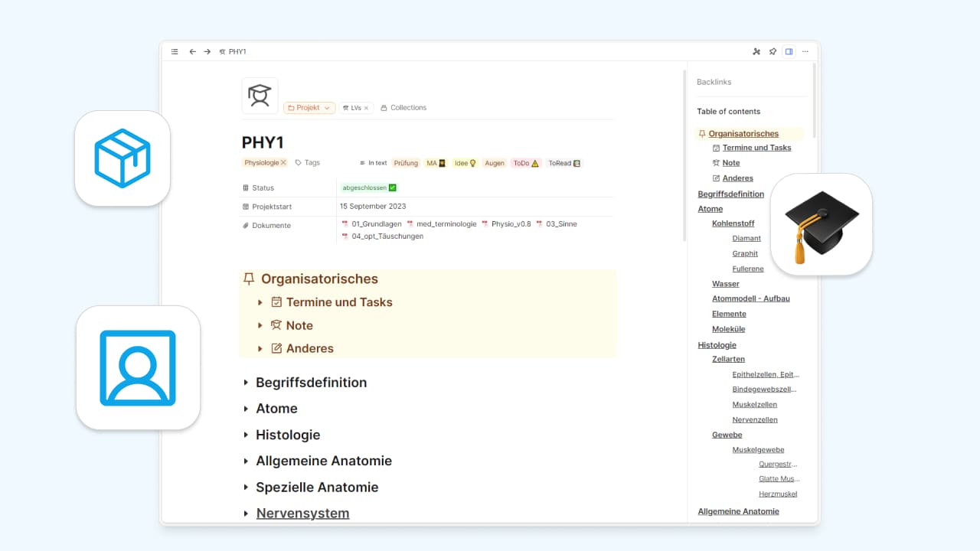
Task: Open the three-dot more options menu
Action: coord(805,52)
